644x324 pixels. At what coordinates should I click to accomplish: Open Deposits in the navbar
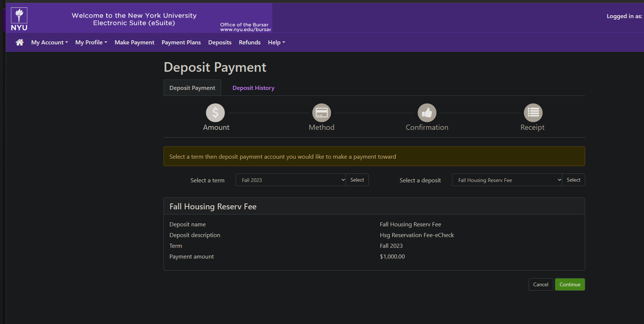220,43
